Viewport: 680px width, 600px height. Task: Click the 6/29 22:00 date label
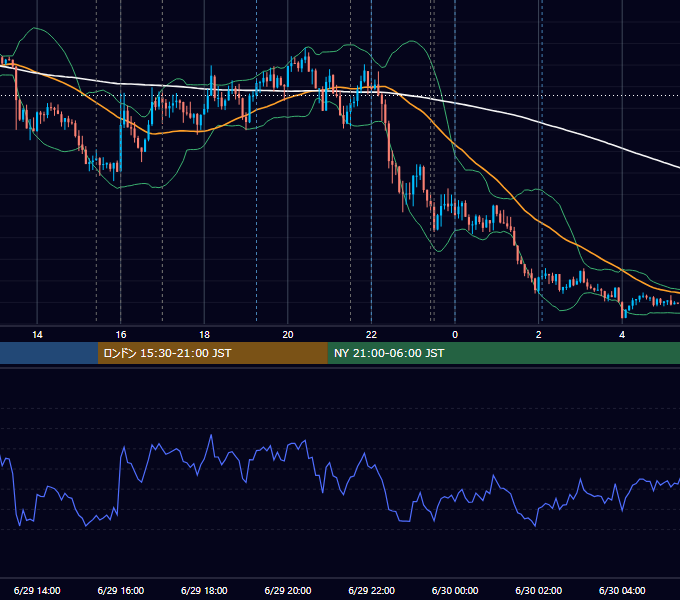pyautogui.click(x=371, y=590)
